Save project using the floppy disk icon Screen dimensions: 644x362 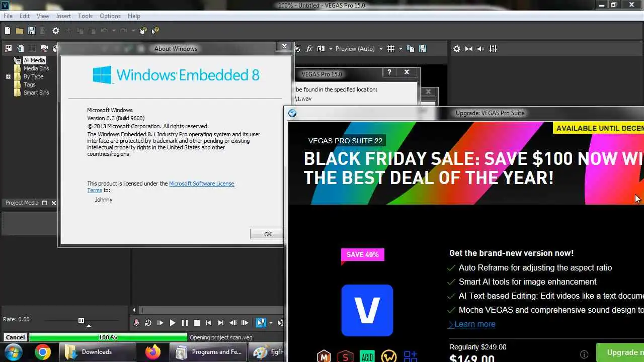[31, 31]
